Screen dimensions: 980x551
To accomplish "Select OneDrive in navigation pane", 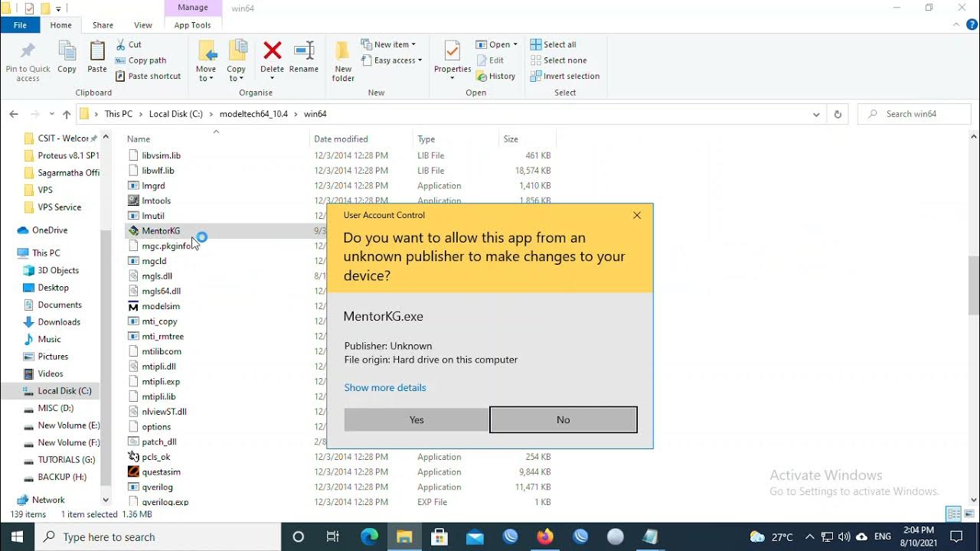I will coord(50,230).
